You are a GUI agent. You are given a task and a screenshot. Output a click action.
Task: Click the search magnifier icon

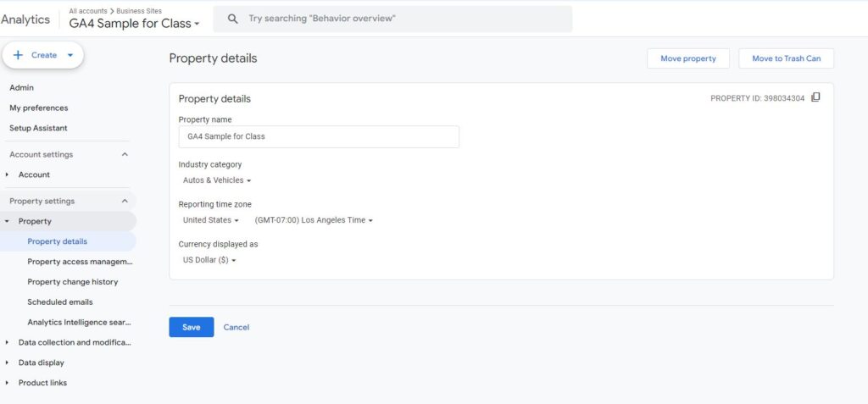tap(233, 19)
